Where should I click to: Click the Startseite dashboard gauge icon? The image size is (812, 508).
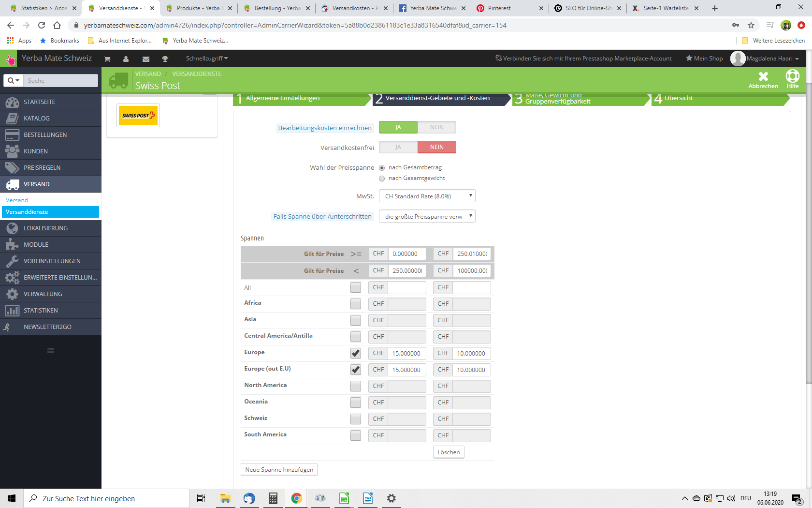tap(12, 102)
